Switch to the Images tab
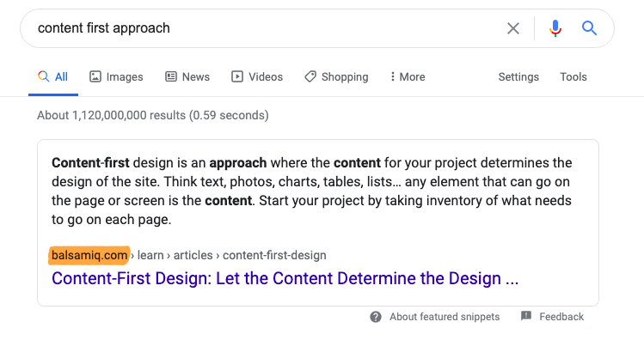 pyautogui.click(x=116, y=76)
